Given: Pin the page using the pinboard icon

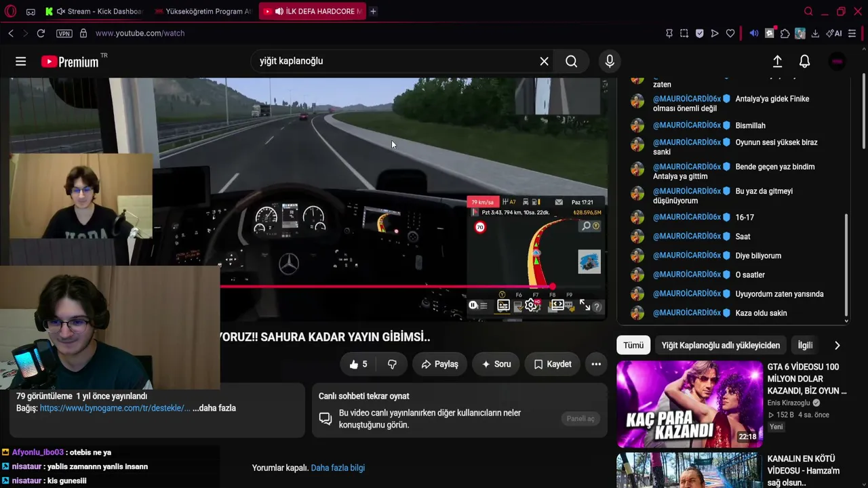Looking at the screenshot, I should coord(669,33).
